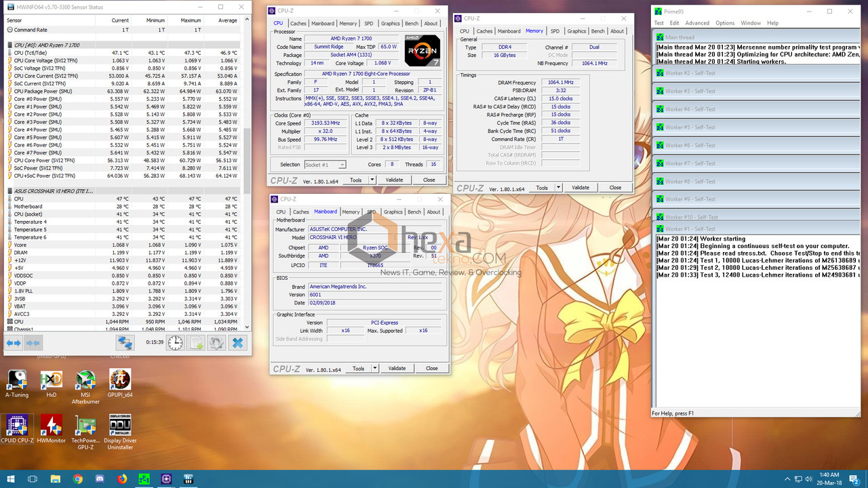
Task: Open the Caches tab in CPU-Z CPU window
Action: pyautogui.click(x=298, y=23)
